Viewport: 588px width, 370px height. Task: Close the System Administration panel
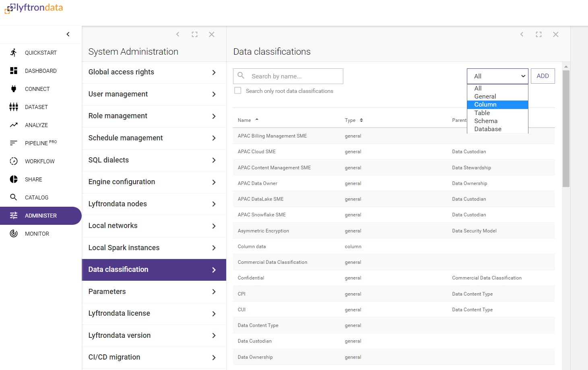click(x=212, y=35)
